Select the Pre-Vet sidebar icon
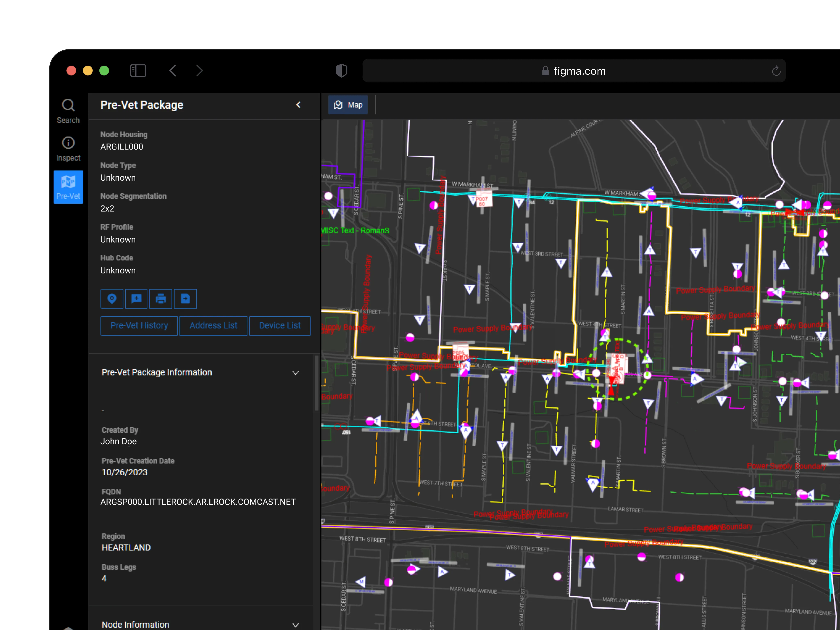The width and height of the screenshot is (840, 630). pyautogui.click(x=68, y=187)
